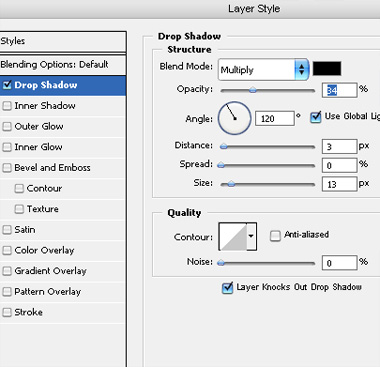
Task: Enable the Texture checkbox
Action: [19, 209]
